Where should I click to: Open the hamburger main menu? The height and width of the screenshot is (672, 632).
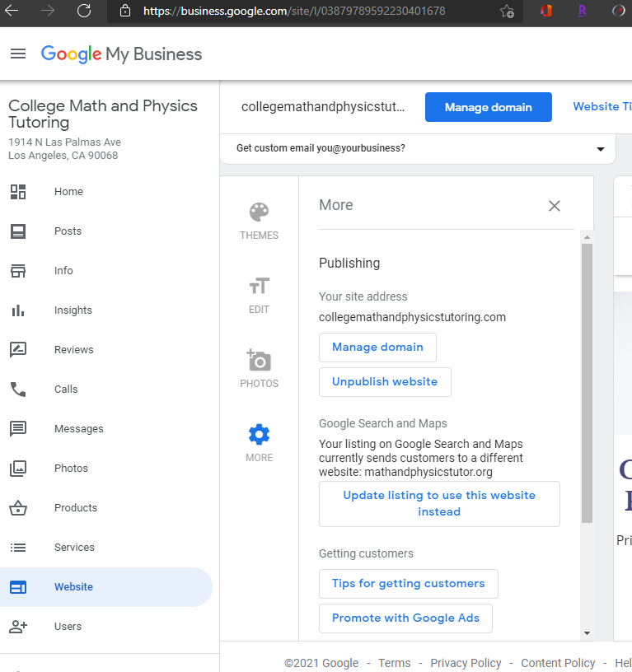click(x=18, y=54)
